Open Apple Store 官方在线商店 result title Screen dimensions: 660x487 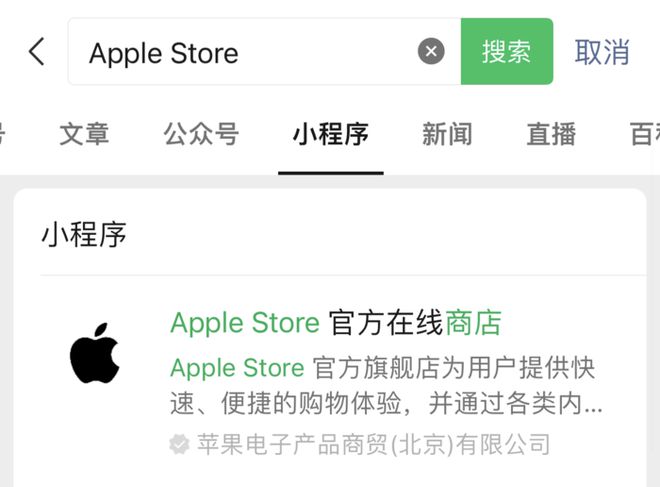coord(336,323)
